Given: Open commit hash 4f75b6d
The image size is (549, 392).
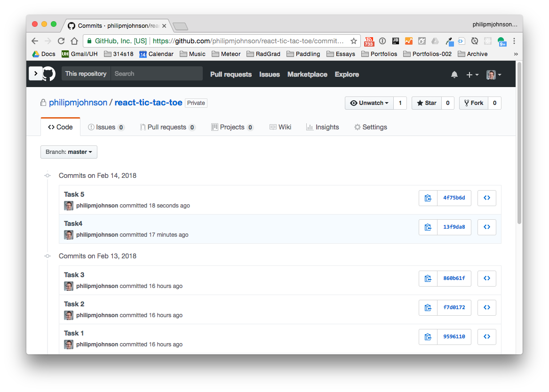Looking at the screenshot, I should coord(454,198).
